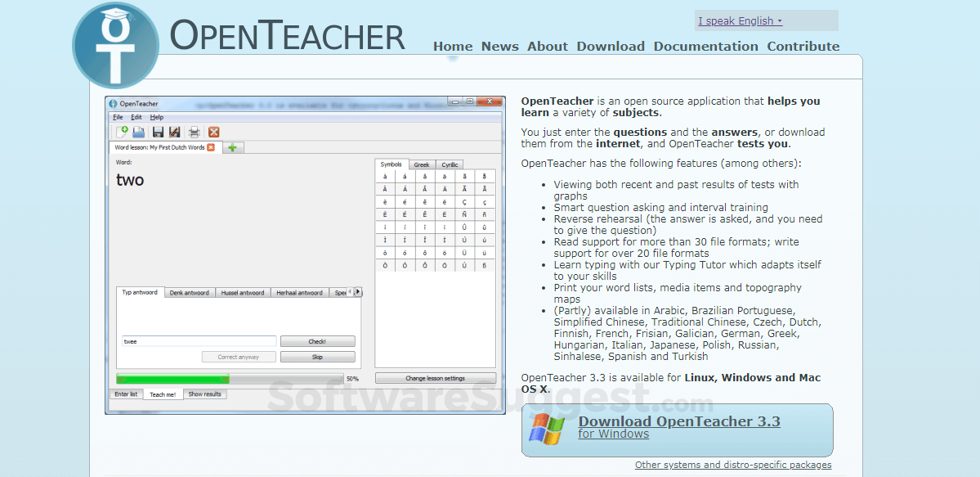Open Change lesson settings
This screenshot has height=477, width=980.
tap(436, 377)
